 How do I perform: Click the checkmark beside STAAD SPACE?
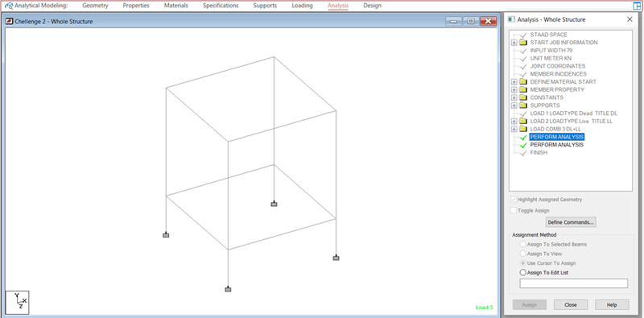pos(523,35)
